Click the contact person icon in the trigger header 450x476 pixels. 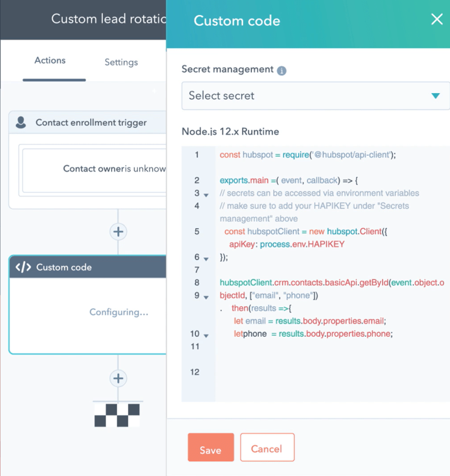(x=21, y=122)
